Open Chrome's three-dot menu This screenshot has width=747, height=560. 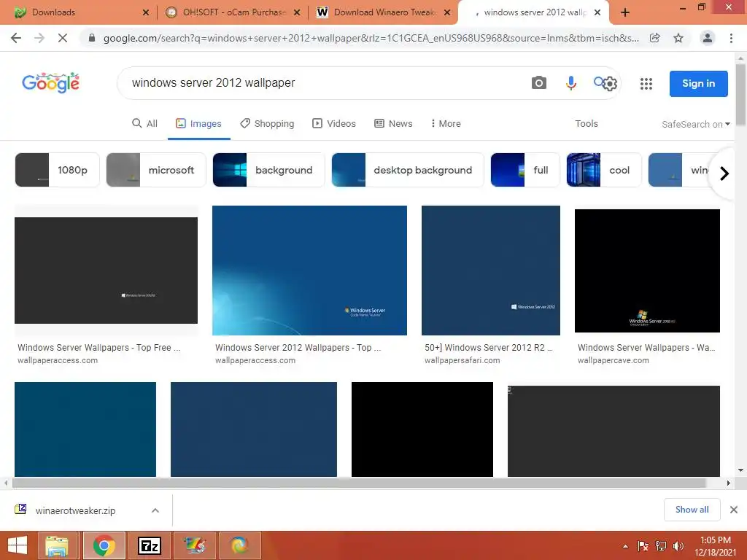[731, 38]
